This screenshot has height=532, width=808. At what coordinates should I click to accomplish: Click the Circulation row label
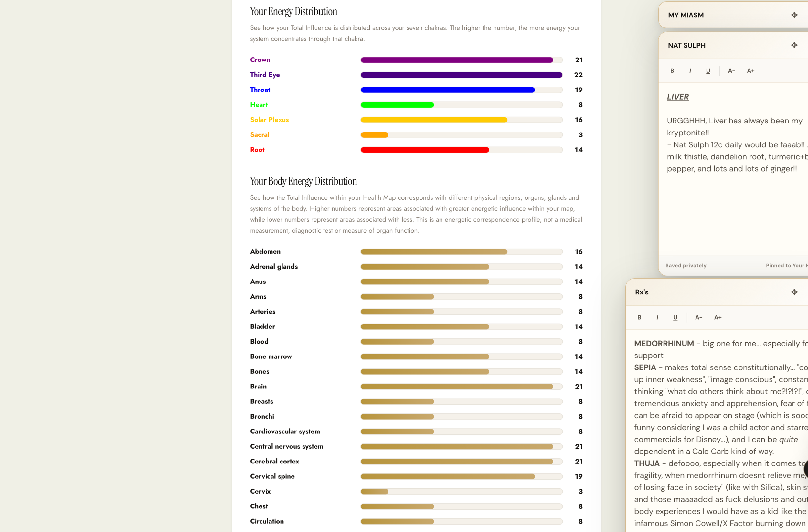tap(267, 521)
